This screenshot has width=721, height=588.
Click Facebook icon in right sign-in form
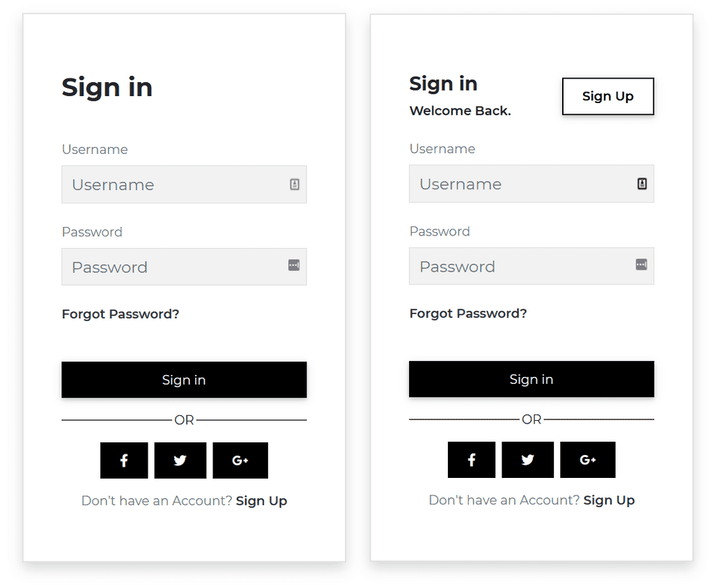coord(472,460)
